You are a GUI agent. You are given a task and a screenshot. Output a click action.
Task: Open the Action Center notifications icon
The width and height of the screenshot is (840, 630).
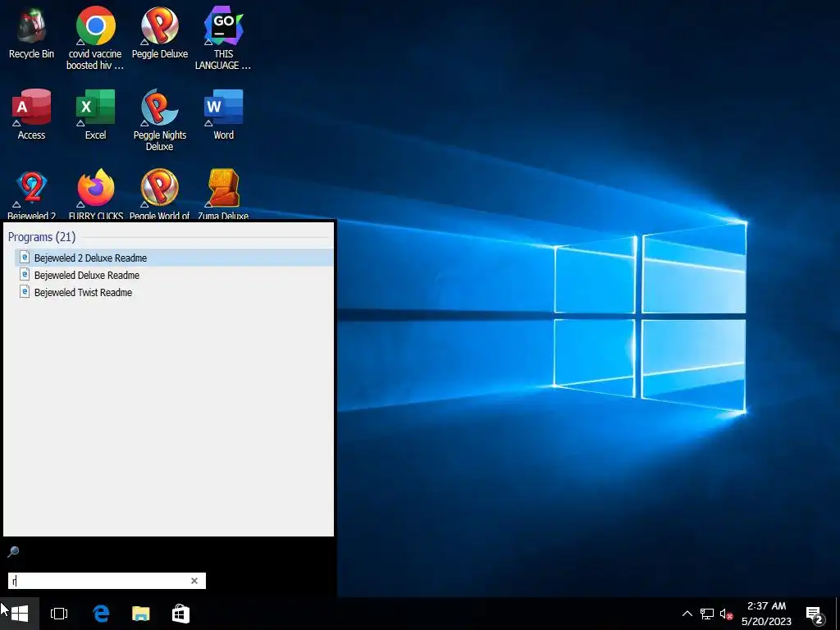tap(815, 615)
